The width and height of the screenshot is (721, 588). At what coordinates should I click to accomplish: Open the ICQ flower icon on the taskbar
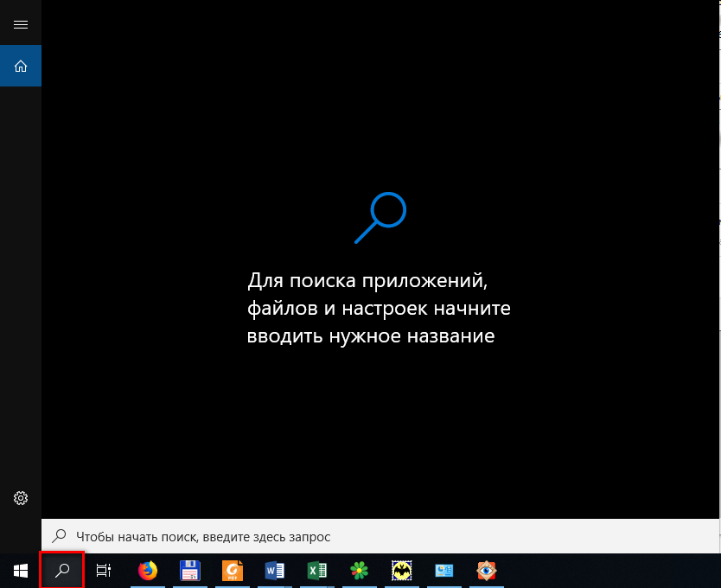359,571
